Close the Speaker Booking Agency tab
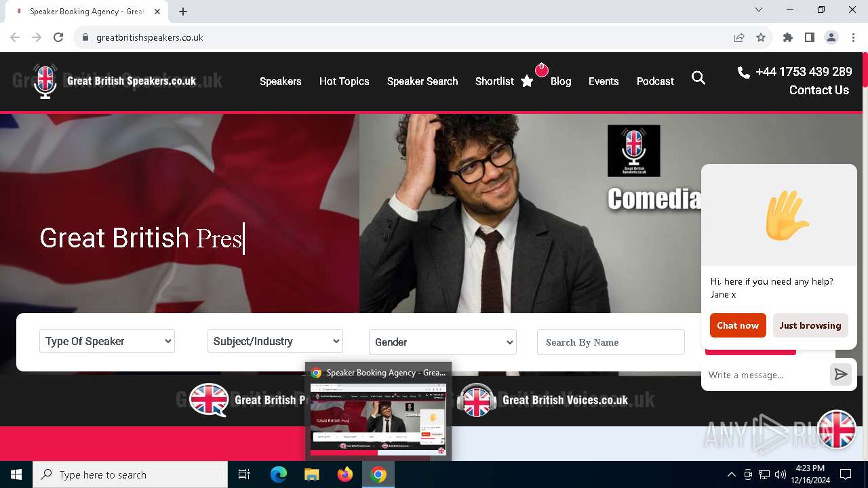This screenshot has width=868, height=488. [158, 11]
